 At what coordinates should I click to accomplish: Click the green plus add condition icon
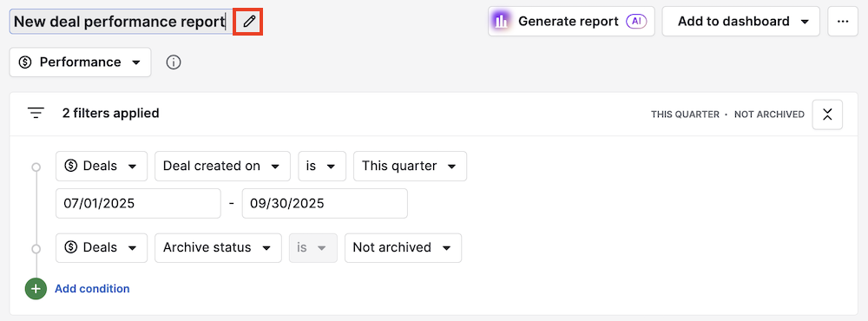36,289
